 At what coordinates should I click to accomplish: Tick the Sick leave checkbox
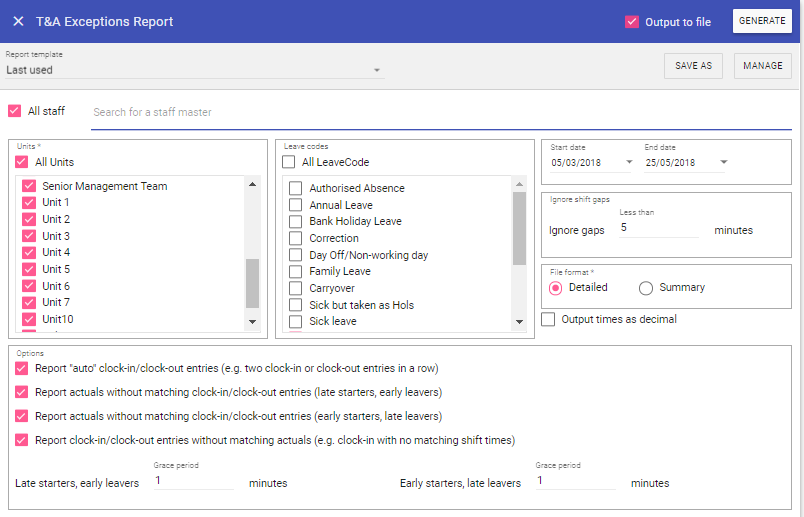296,321
